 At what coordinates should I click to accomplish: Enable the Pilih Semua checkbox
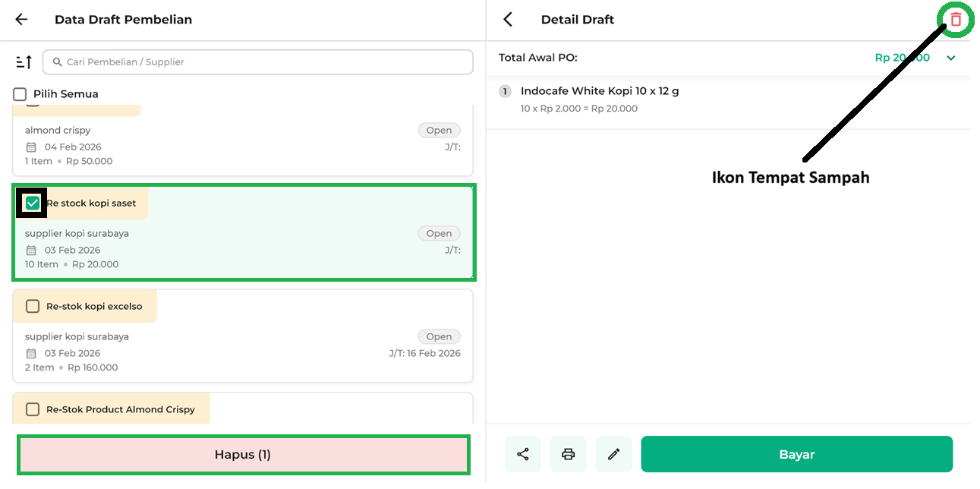[x=20, y=94]
